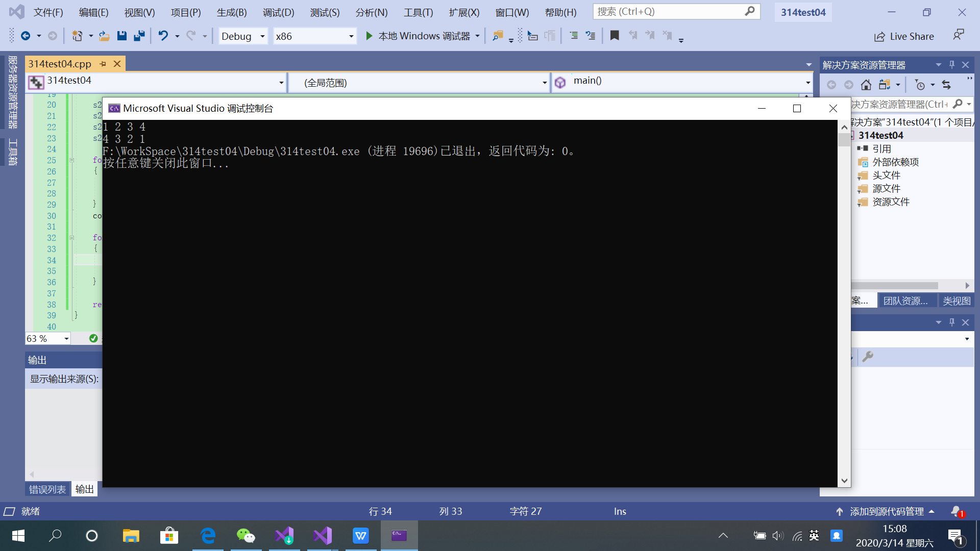Click the console window vertical scrollbar down arrow
Screen dimensions: 980x551
[x=844, y=481]
